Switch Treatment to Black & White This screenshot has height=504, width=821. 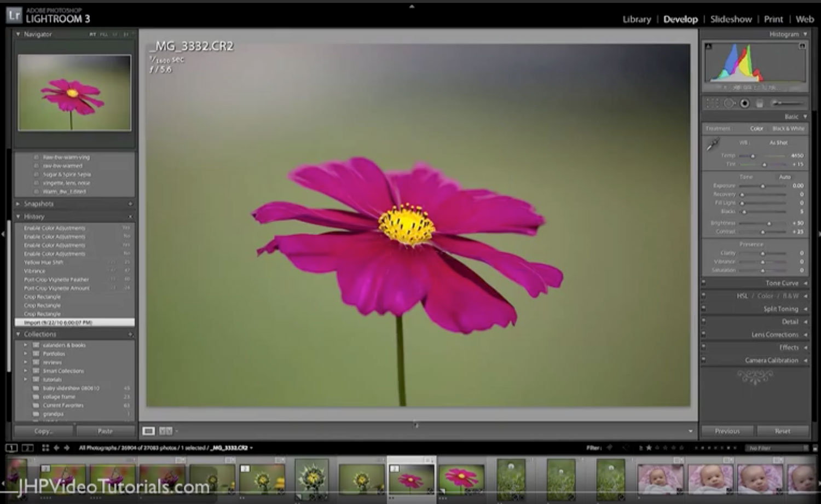tap(788, 128)
